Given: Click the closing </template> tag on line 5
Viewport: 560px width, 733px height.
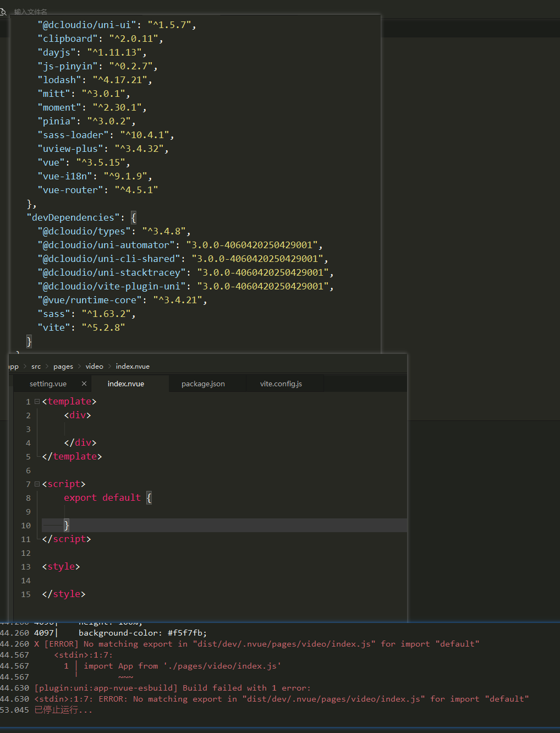Looking at the screenshot, I should click(72, 457).
